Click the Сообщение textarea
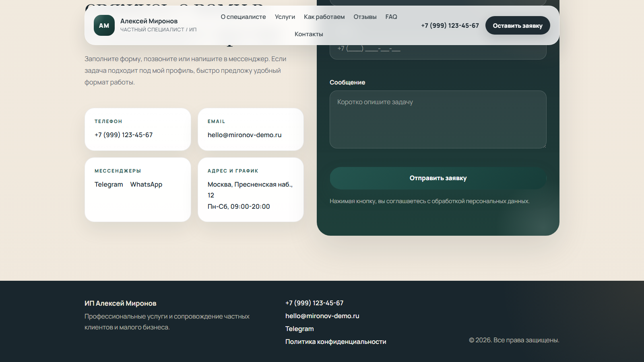This screenshot has height=362, width=644. 438,119
